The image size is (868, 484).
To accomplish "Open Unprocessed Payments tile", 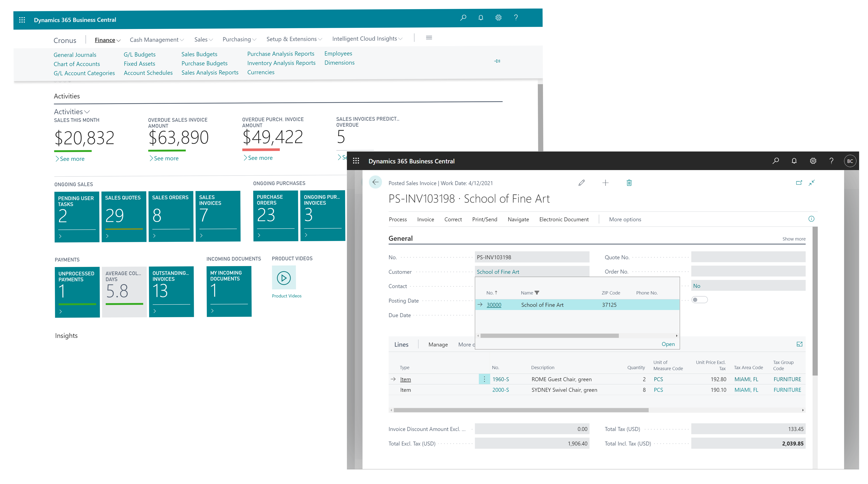I will click(x=77, y=292).
